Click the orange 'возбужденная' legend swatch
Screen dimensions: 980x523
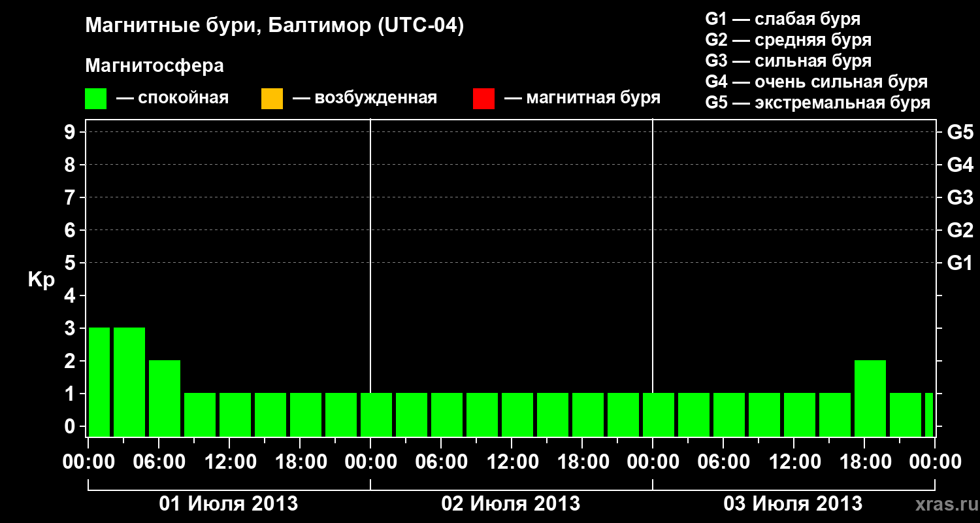pyautogui.click(x=272, y=98)
